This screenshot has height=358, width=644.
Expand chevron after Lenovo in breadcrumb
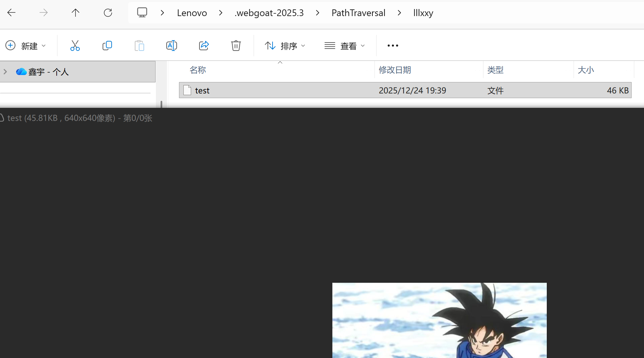pos(221,13)
